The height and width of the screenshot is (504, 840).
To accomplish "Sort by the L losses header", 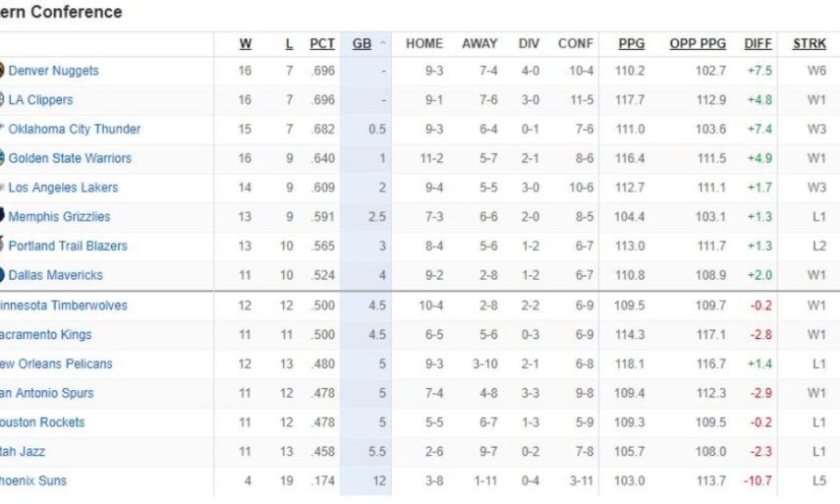I will point(289,44).
